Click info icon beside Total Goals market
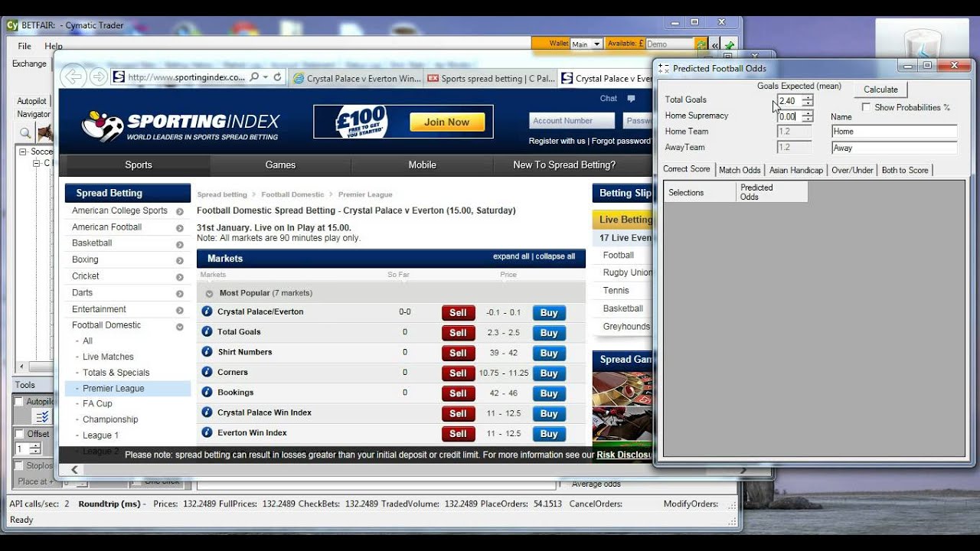The image size is (980, 551). pos(207,331)
